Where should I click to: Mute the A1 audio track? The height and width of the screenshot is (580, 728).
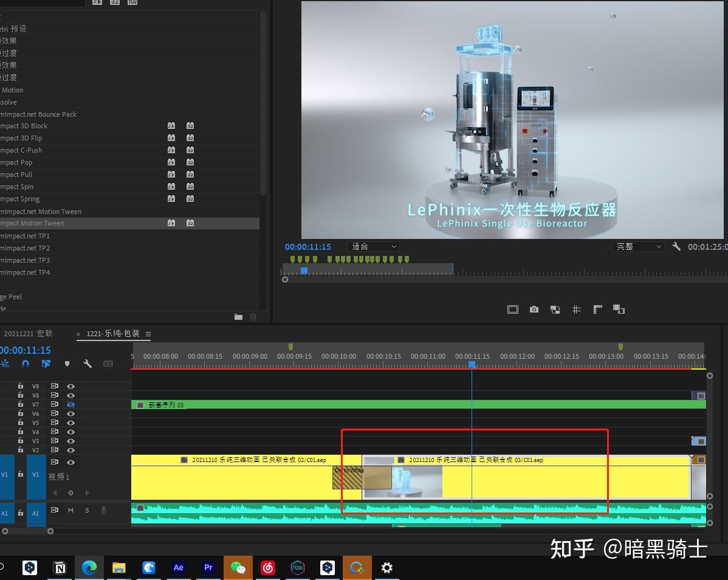coord(70,510)
